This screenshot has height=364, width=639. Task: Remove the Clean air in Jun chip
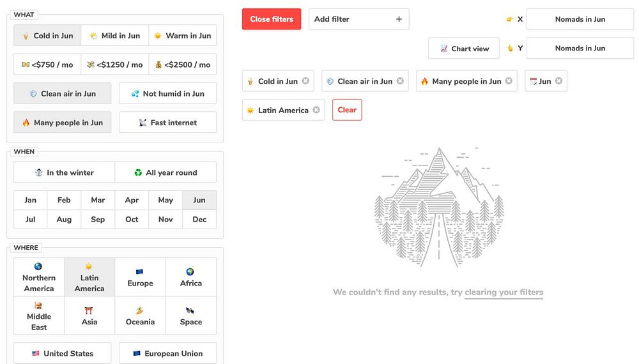click(400, 81)
